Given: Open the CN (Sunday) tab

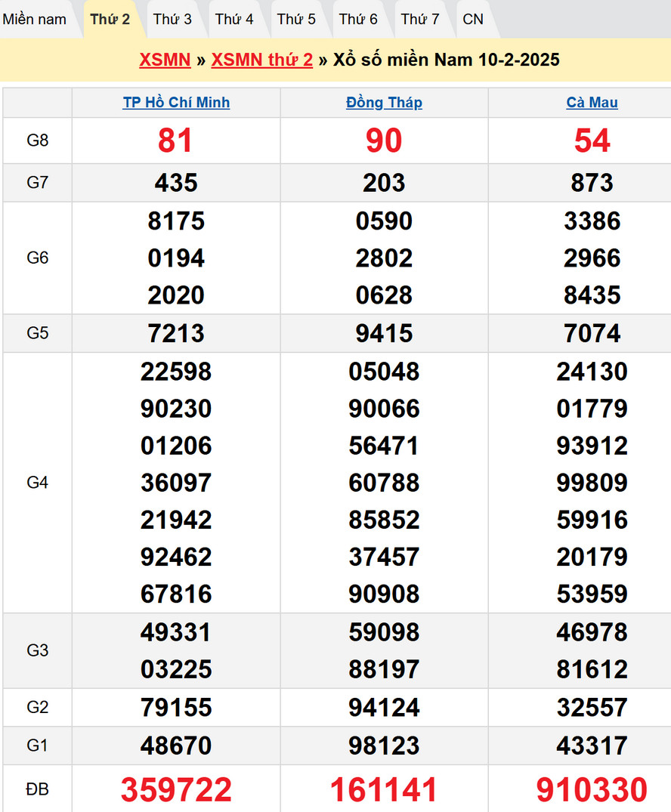Looking at the screenshot, I should pos(473,20).
